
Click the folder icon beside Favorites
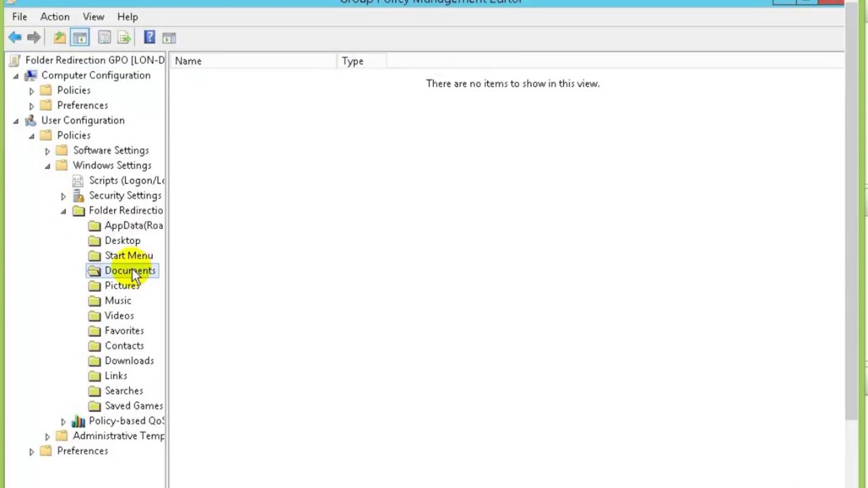94,331
